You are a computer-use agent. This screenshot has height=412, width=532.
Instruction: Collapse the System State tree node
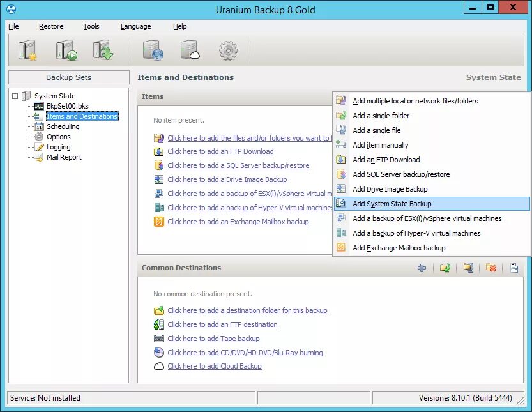(15, 96)
